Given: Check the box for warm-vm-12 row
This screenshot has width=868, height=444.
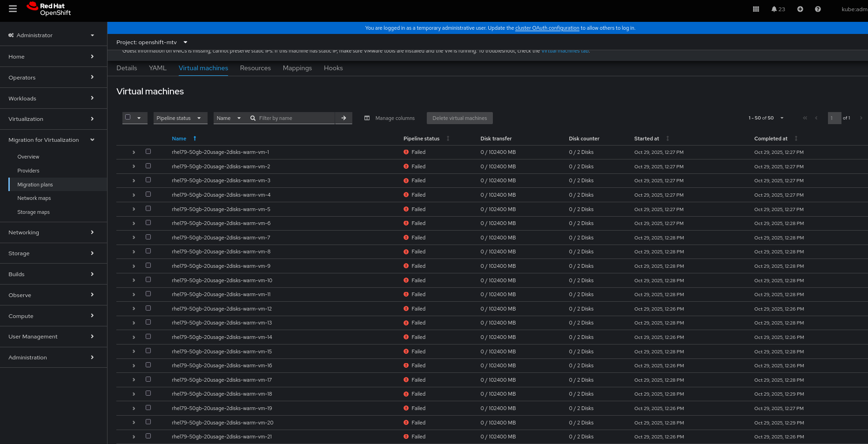Looking at the screenshot, I should [148, 308].
